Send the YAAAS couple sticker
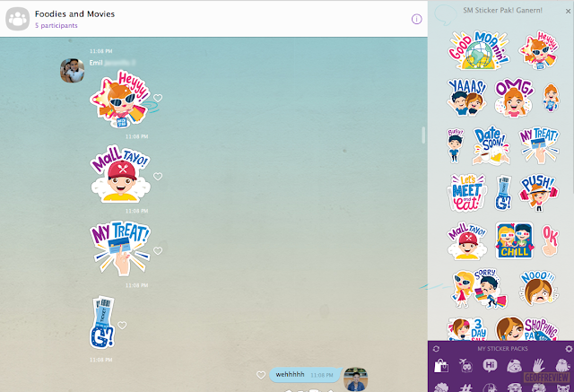Image resolution: width=574 pixels, height=392 pixels. click(467, 97)
